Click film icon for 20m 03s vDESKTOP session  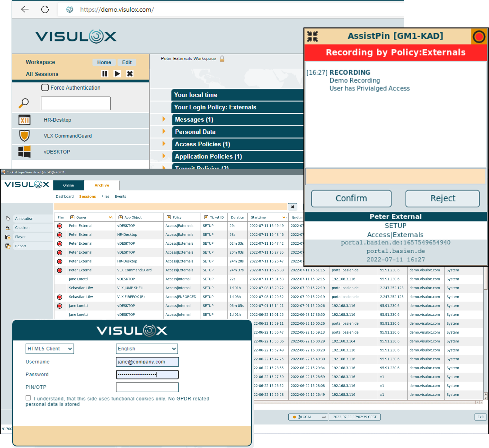coord(60,253)
